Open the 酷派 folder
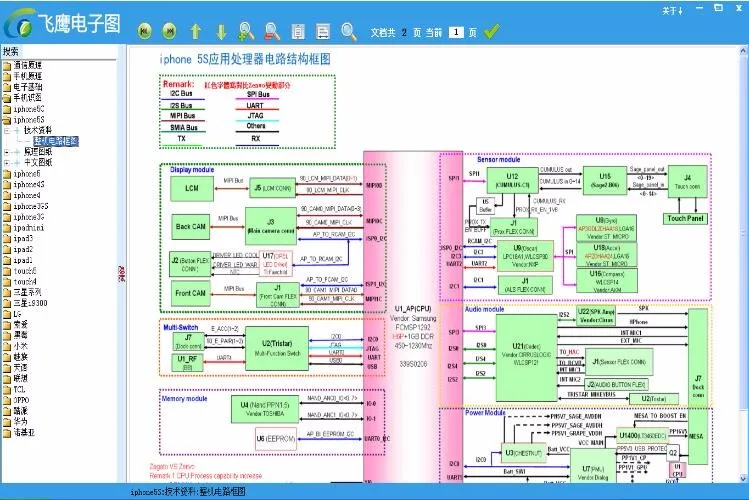This screenshot has width=749, height=500. point(15,411)
